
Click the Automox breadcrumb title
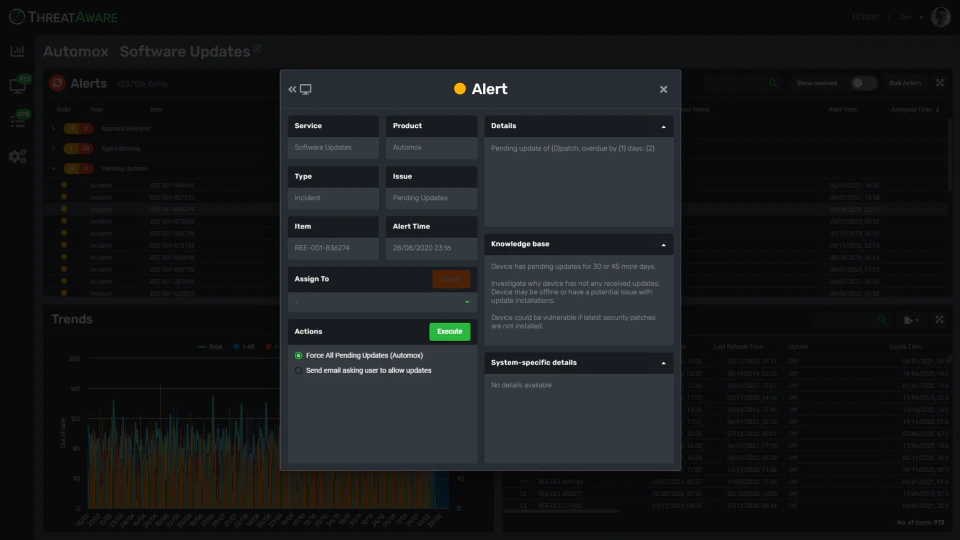(75, 51)
